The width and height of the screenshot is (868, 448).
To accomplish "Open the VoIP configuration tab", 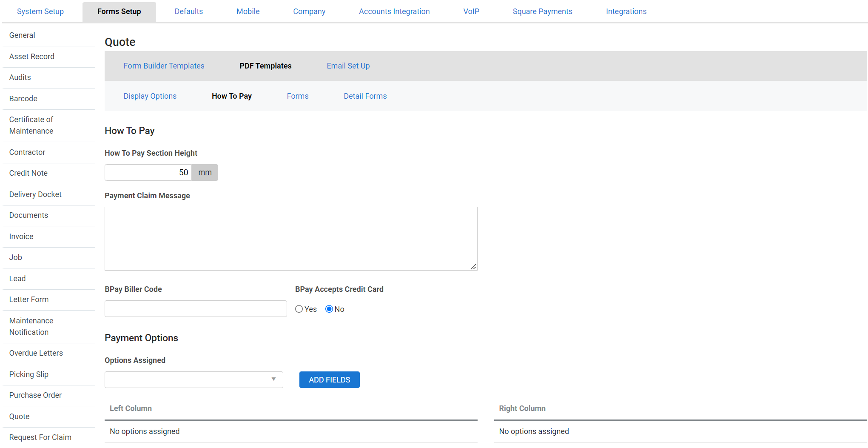I will [x=471, y=11].
